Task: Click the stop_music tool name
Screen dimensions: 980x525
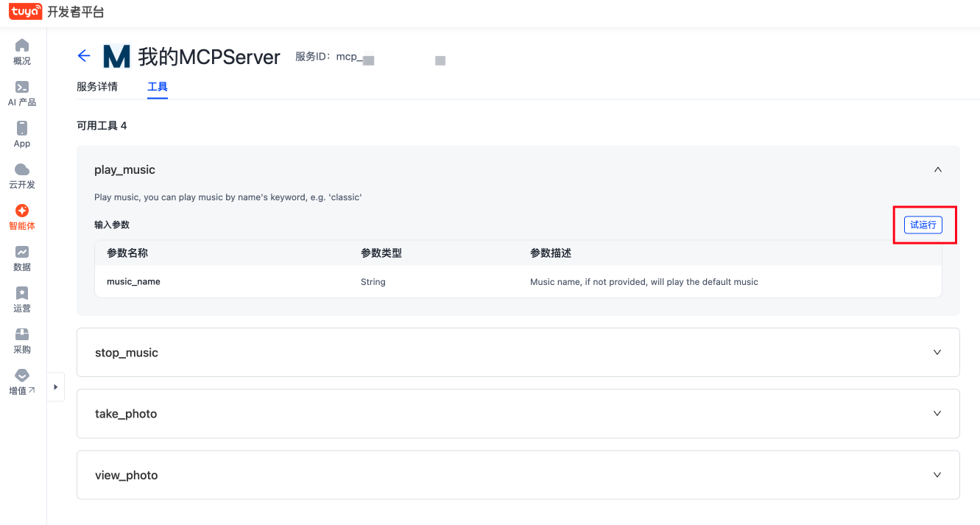Action: click(x=127, y=353)
